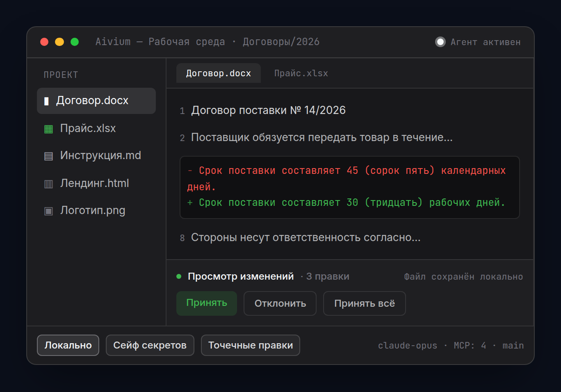
Task: Click line 1 Договор поставки № 14/2026
Action: (263, 110)
